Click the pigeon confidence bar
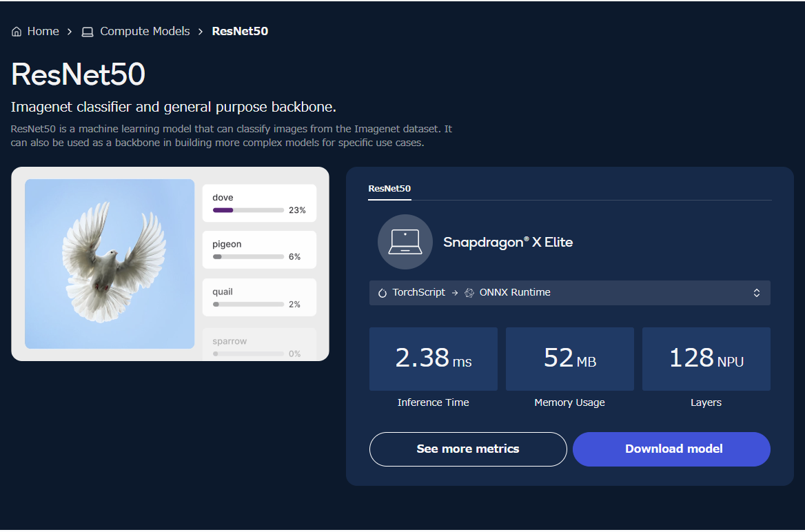Screen dimensions: 805x532 248,257
